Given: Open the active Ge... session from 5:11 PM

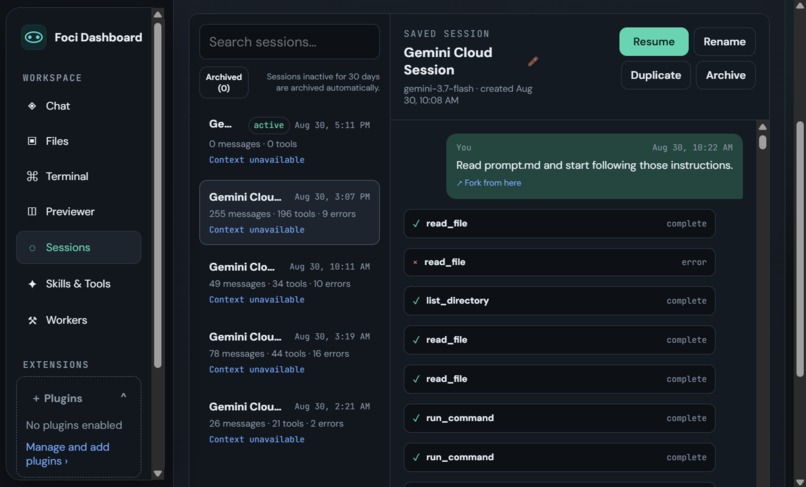Looking at the screenshot, I should [x=289, y=142].
